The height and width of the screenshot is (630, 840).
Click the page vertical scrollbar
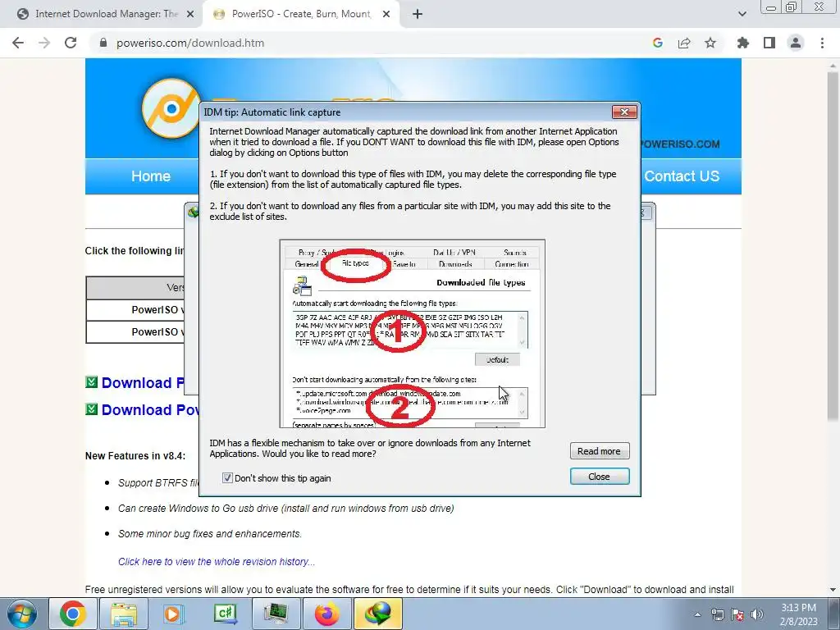click(x=833, y=246)
